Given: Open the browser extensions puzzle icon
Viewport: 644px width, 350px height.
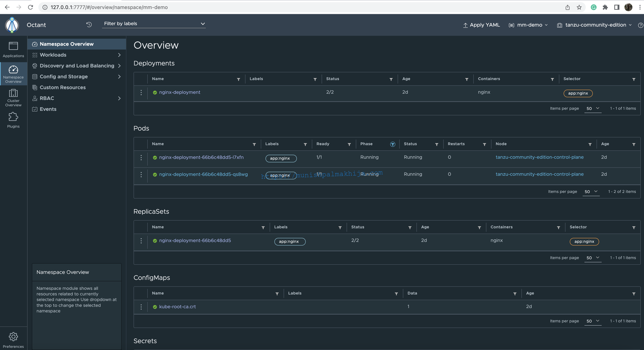Looking at the screenshot, I should pos(605,7).
